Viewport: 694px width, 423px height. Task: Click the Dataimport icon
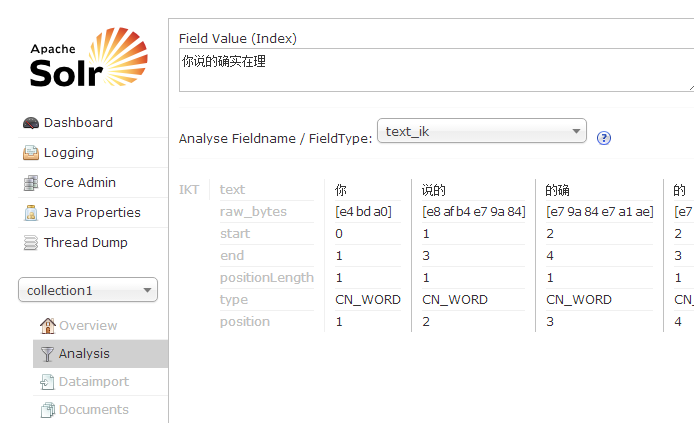[x=47, y=382]
